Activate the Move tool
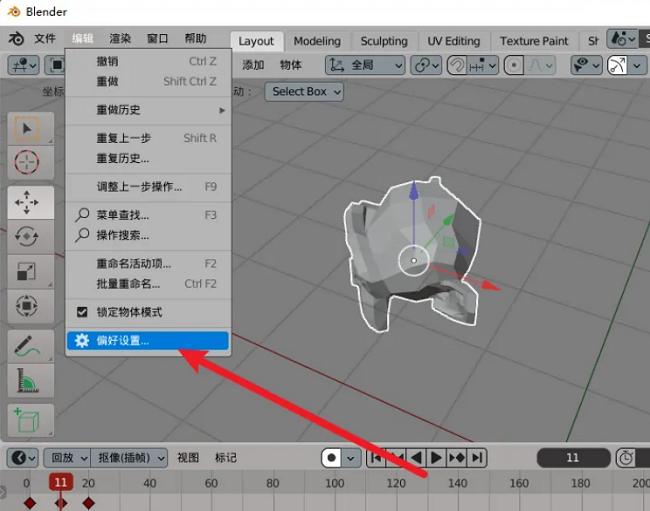650x511 pixels. 27,204
